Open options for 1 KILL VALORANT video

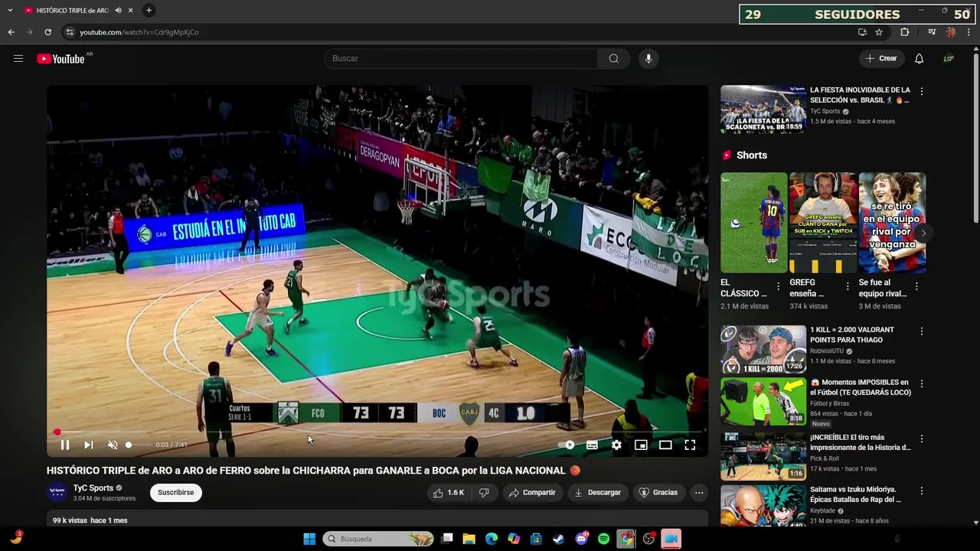point(922,331)
